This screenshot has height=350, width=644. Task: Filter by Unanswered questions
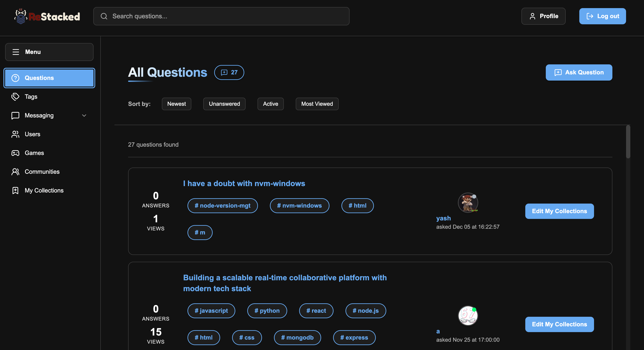click(x=224, y=104)
